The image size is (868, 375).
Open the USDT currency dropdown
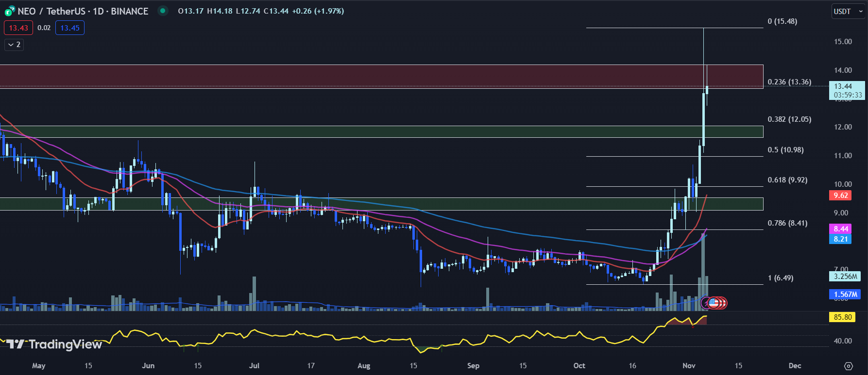pyautogui.click(x=847, y=12)
